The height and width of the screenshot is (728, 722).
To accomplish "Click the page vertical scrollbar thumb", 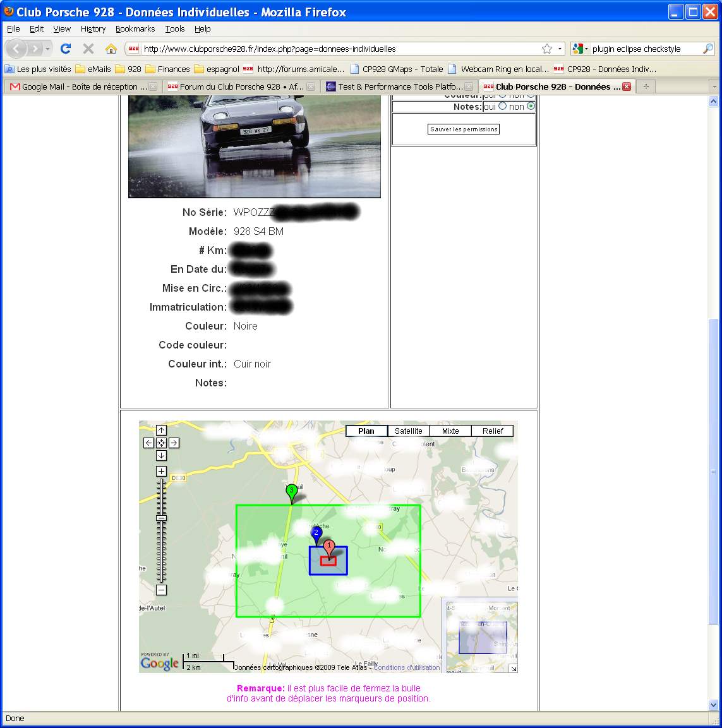I will click(714, 471).
